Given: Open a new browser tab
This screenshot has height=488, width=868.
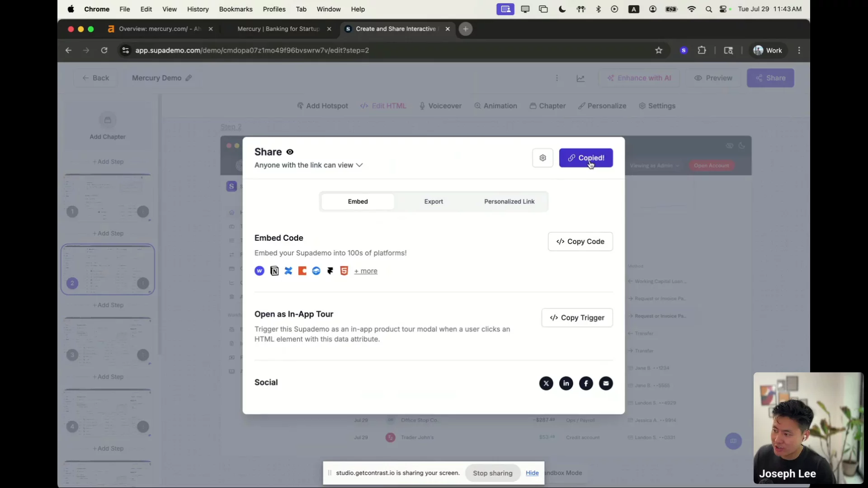Looking at the screenshot, I should point(466,29).
